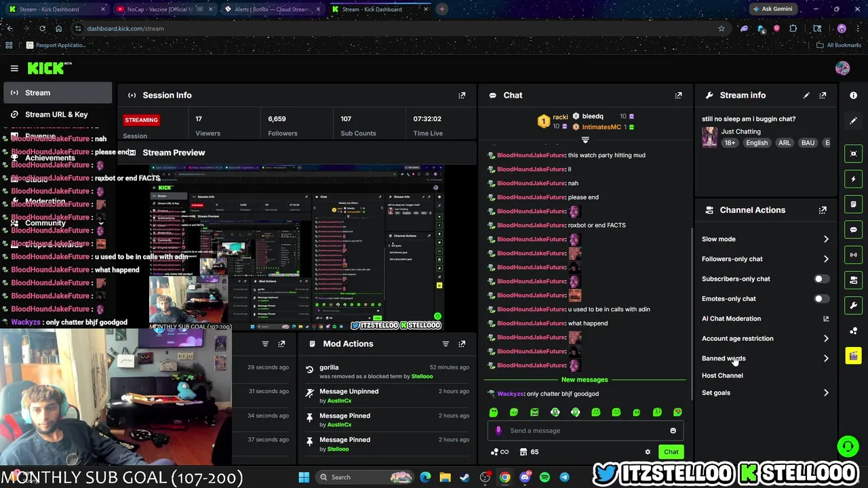Click the first green emote in quick emotes
The image size is (868, 488).
click(494, 412)
